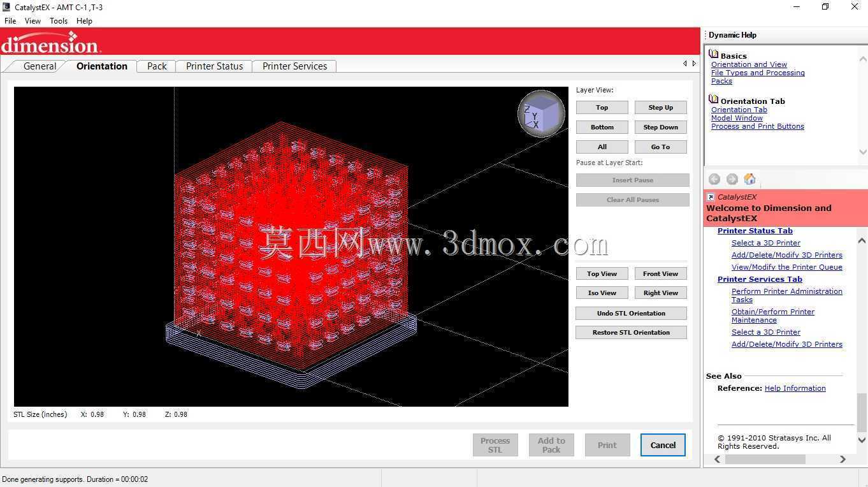Viewport: 868px width, 487px height.
Task: Go forward in Dynamic Help navigation
Action: pos(732,179)
